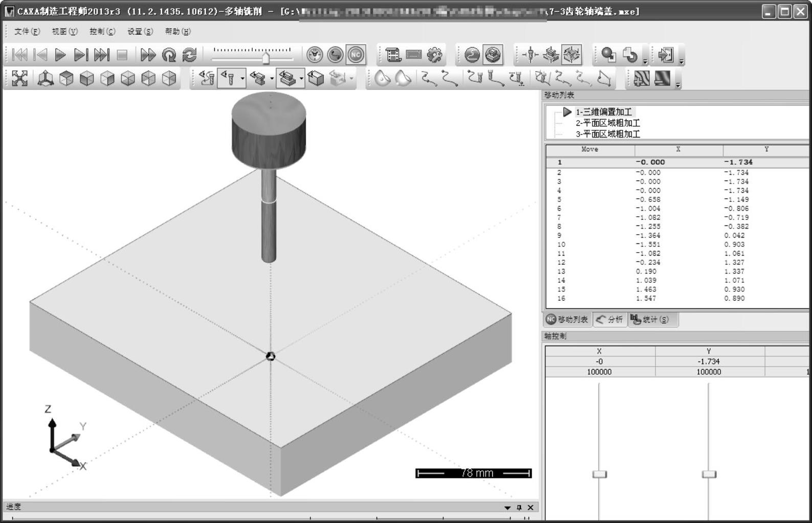Switch to the 分析 tab
The image size is (812, 523).
click(x=610, y=320)
